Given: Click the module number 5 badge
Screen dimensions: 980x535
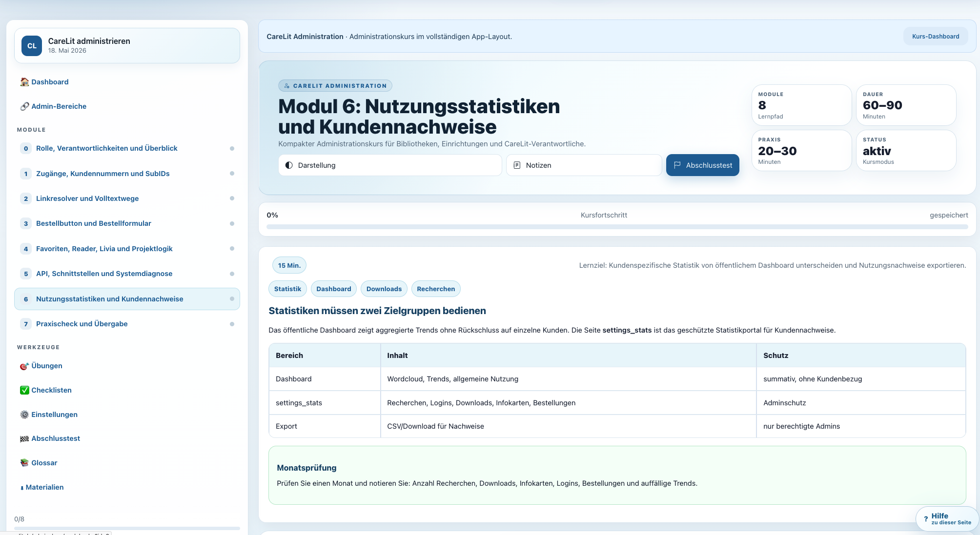Looking at the screenshot, I should (x=26, y=274).
